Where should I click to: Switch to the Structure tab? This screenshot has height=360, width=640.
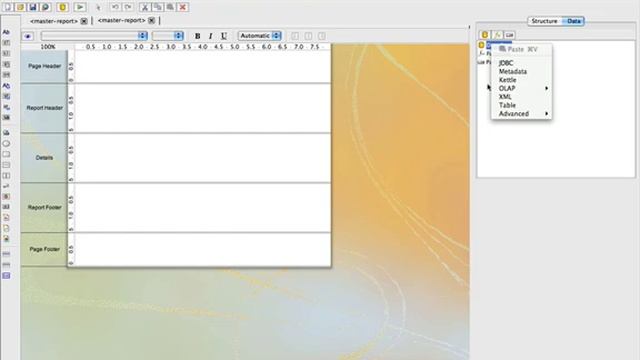[544, 21]
